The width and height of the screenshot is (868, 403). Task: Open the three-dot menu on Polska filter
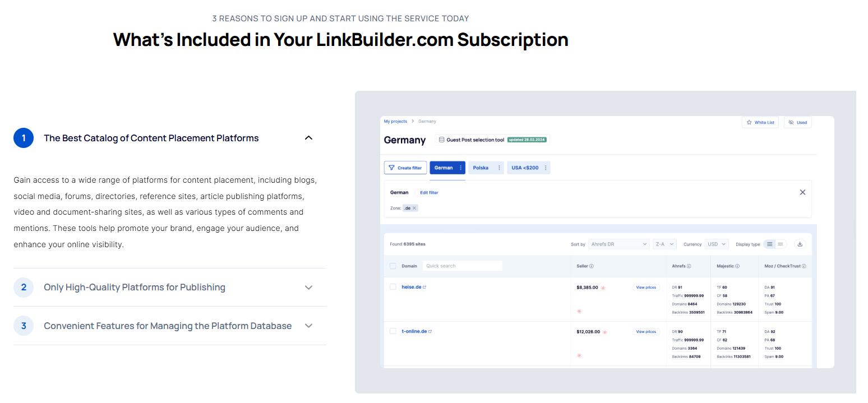(499, 168)
